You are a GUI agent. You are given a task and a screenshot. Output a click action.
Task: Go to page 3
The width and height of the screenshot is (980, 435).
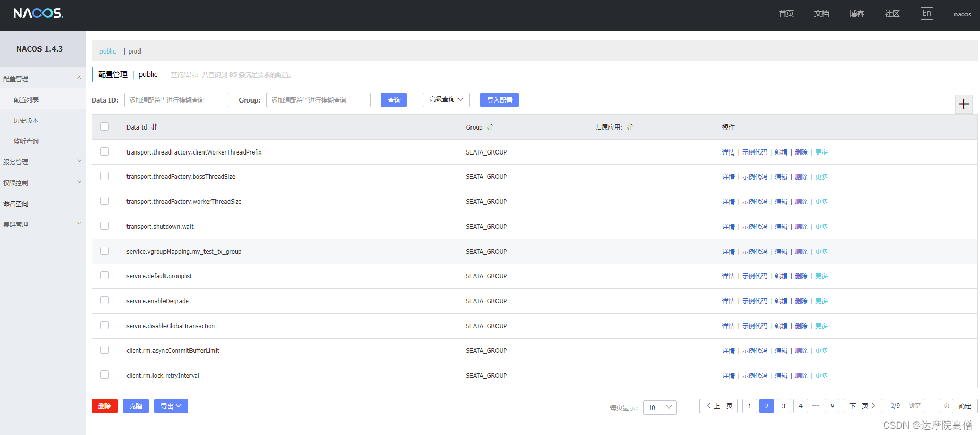[783, 406]
